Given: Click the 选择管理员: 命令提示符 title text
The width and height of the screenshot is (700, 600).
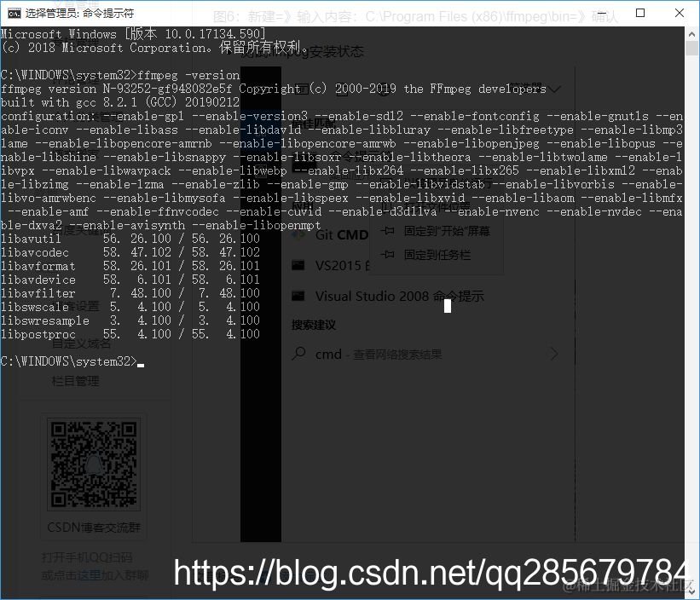Looking at the screenshot, I should click(x=79, y=14).
